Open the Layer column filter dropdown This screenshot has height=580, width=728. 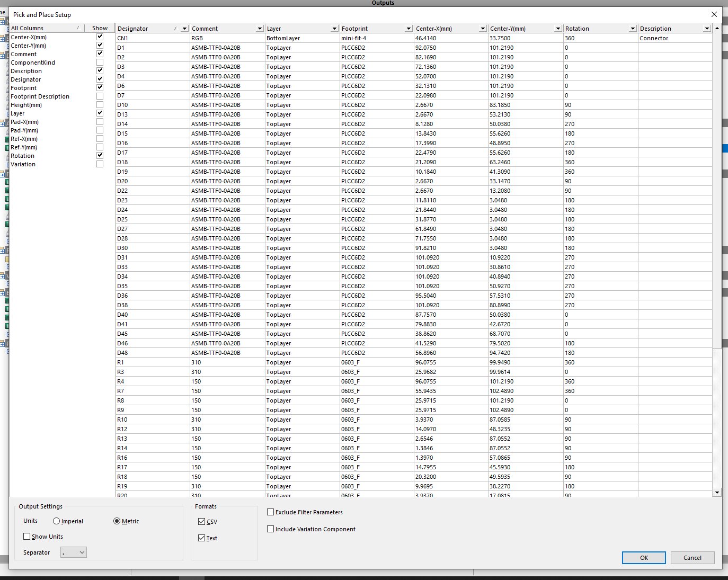pos(334,29)
